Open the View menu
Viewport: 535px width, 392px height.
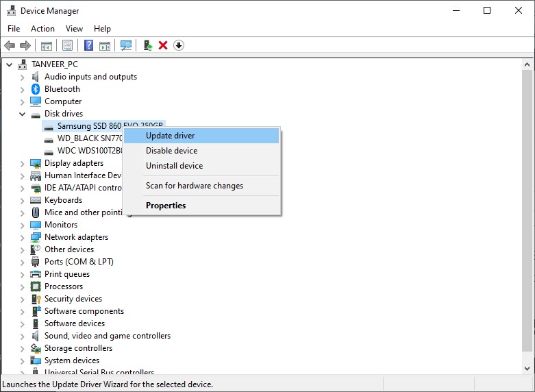coord(74,29)
